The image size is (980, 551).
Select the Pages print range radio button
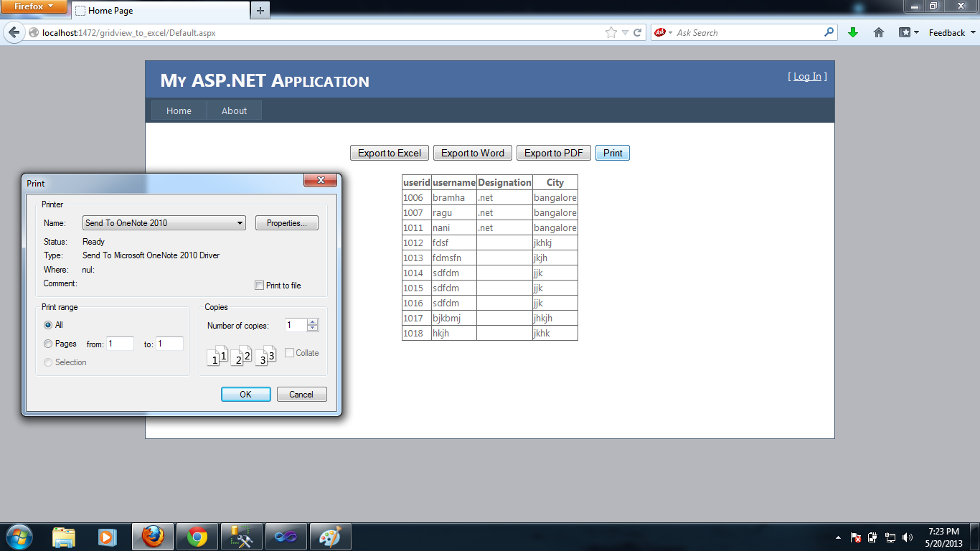point(47,344)
